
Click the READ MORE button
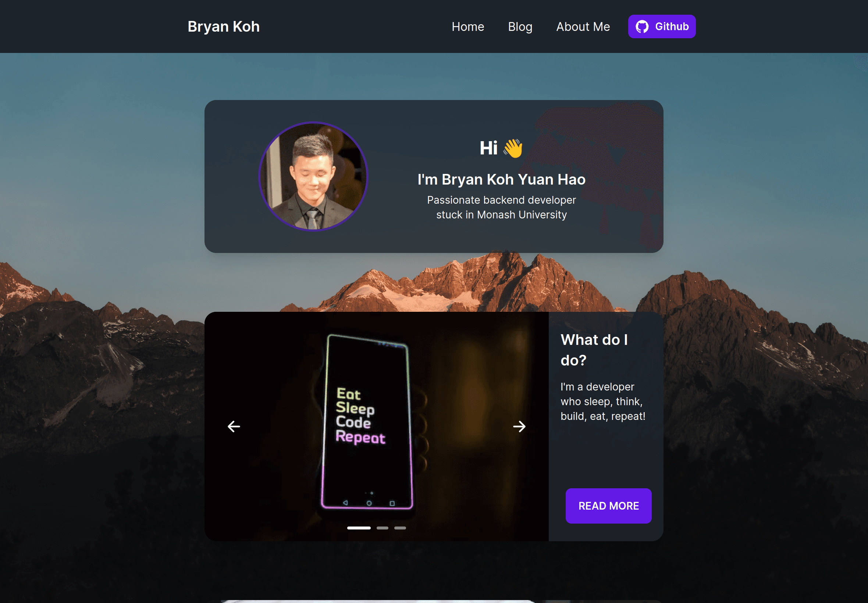click(x=608, y=506)
